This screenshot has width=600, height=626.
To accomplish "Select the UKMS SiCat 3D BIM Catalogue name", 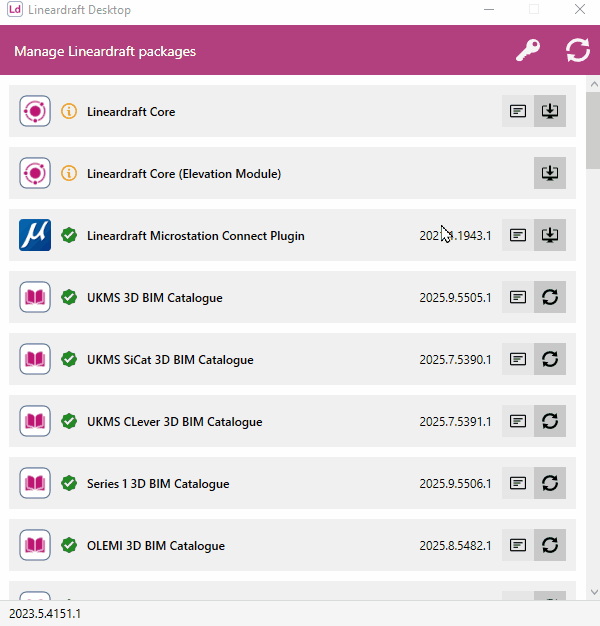I will (170, 360).
